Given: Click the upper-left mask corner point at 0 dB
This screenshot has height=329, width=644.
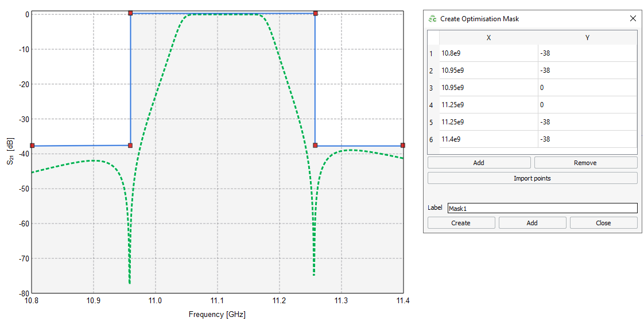Looking at the screenshot, I should pos(130,13).
